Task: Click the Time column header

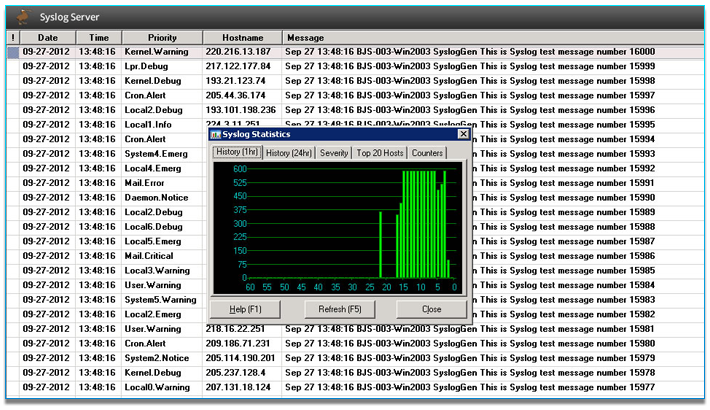Action: click(x=98, y=37)
